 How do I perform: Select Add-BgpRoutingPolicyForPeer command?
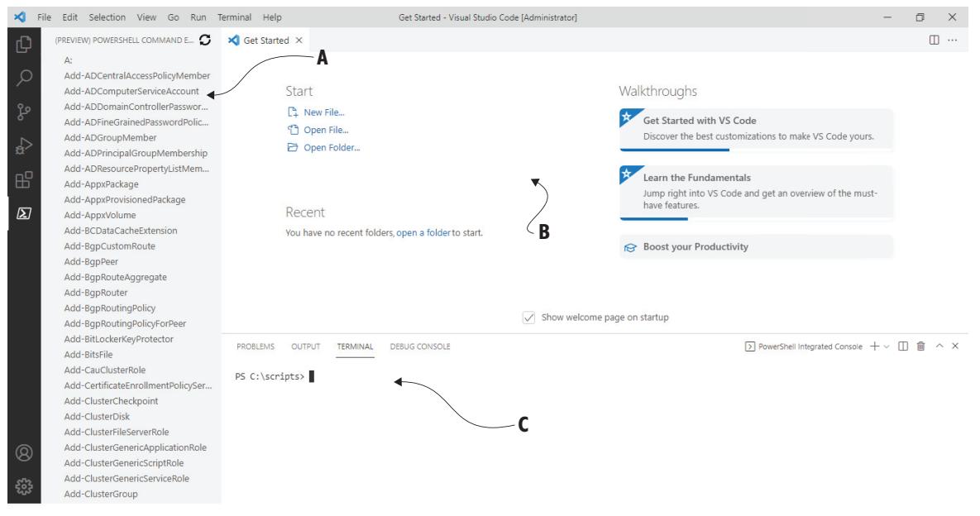pos(125,323)
